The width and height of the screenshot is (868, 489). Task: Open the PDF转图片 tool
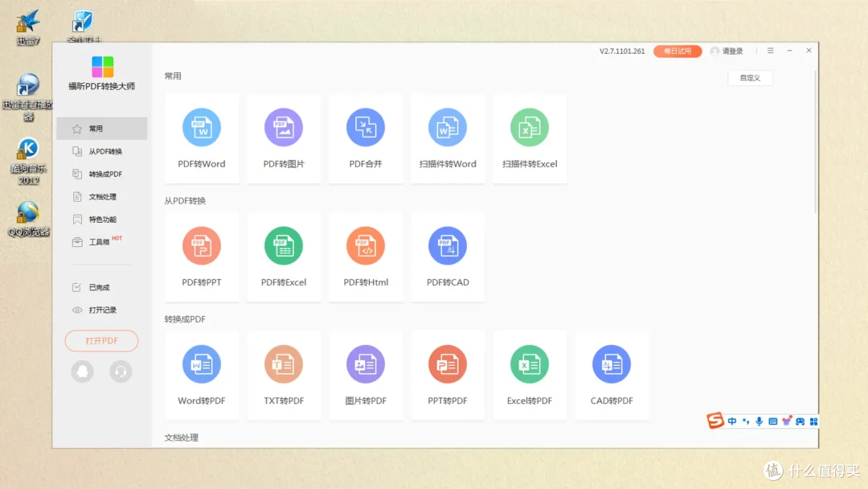(284, 138)
